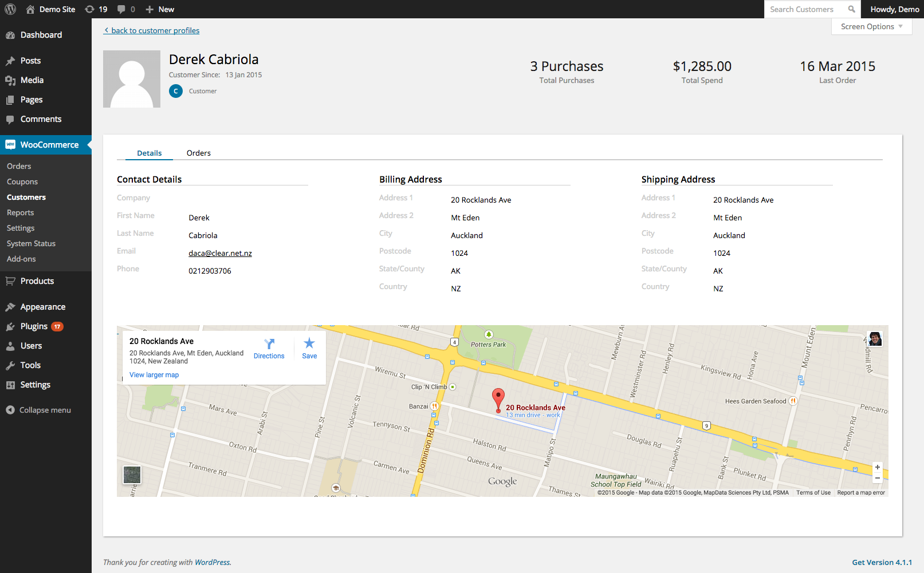Viewport: 924px width, 573px height.
Task: Open WooCommerce sidebar menu
Action: 46,145
